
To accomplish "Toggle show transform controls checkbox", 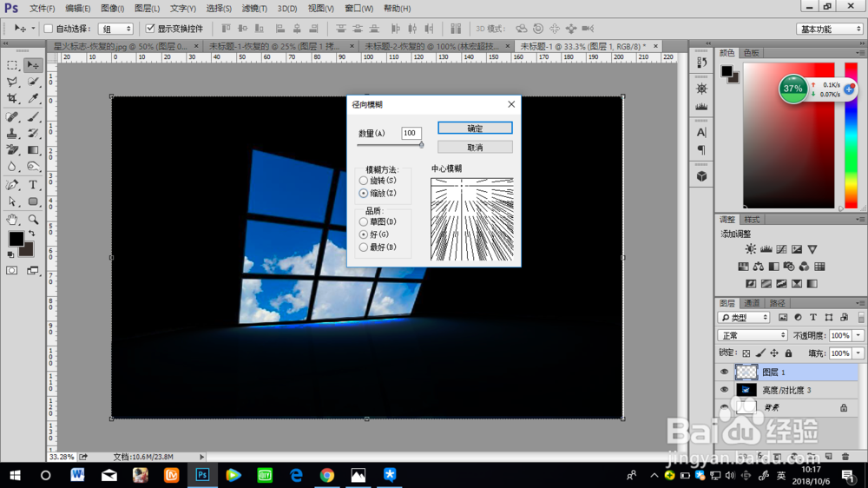I will [x=150, y=29].
